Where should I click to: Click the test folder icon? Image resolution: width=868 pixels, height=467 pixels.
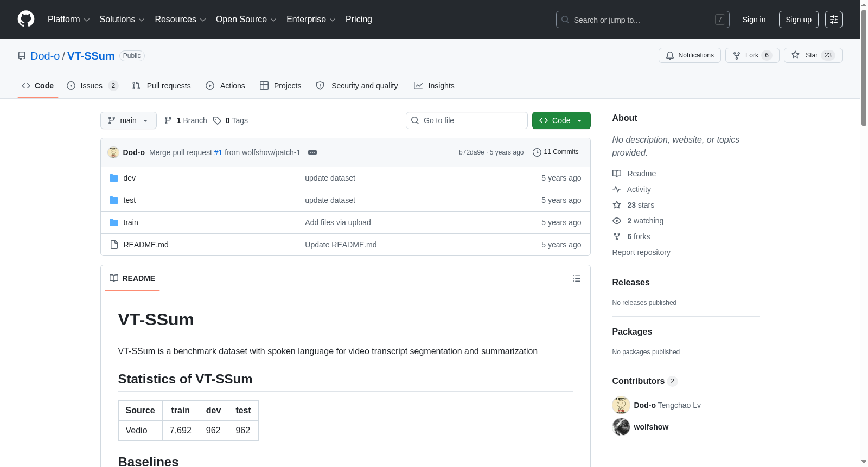click(114, 200)
